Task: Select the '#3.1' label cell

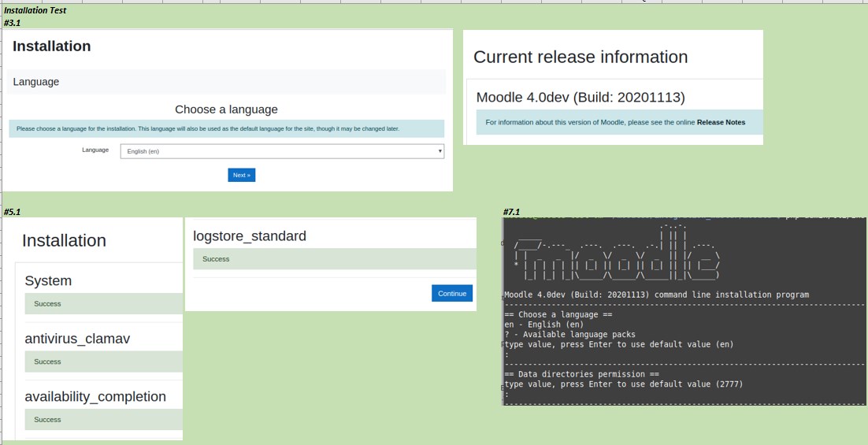Action: pyautogui.click(x=12, y=23)
